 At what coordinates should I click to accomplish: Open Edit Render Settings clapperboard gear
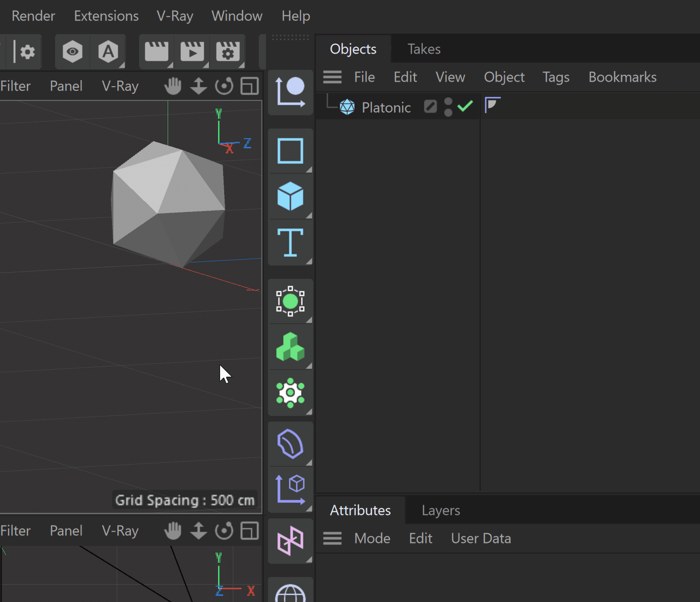point(228,51)
